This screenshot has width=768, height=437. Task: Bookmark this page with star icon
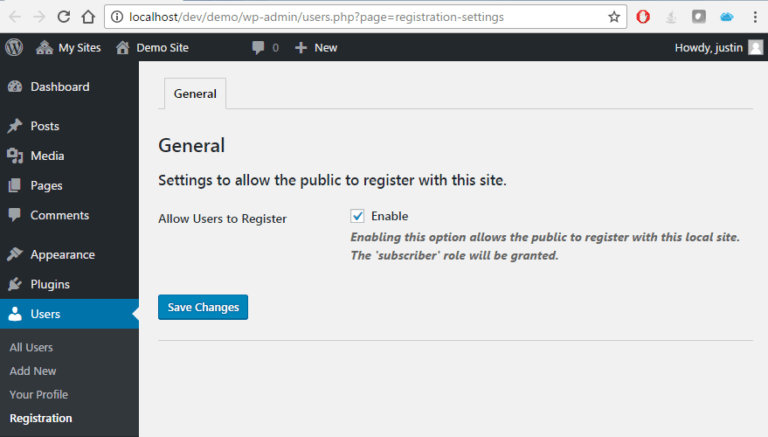pos(614,17)
